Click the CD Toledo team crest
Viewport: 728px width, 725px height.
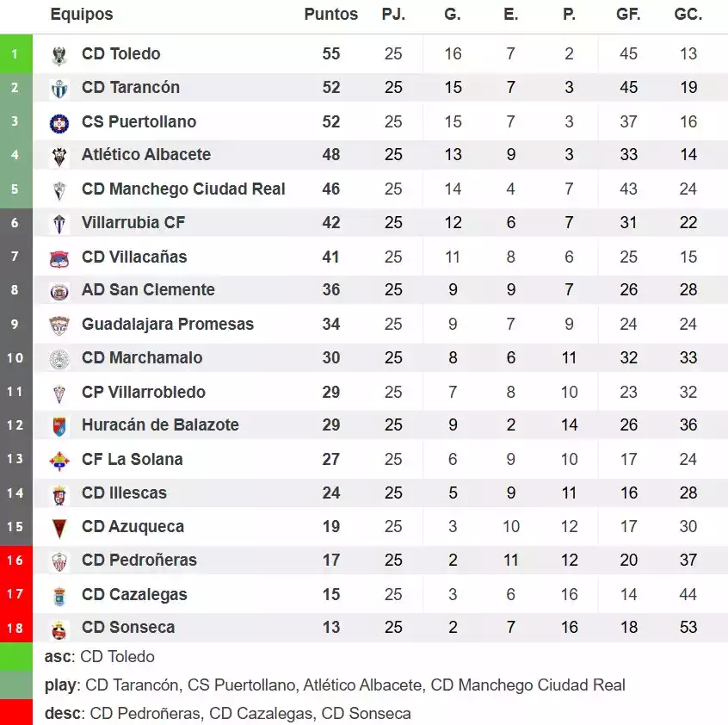[59, 55]
